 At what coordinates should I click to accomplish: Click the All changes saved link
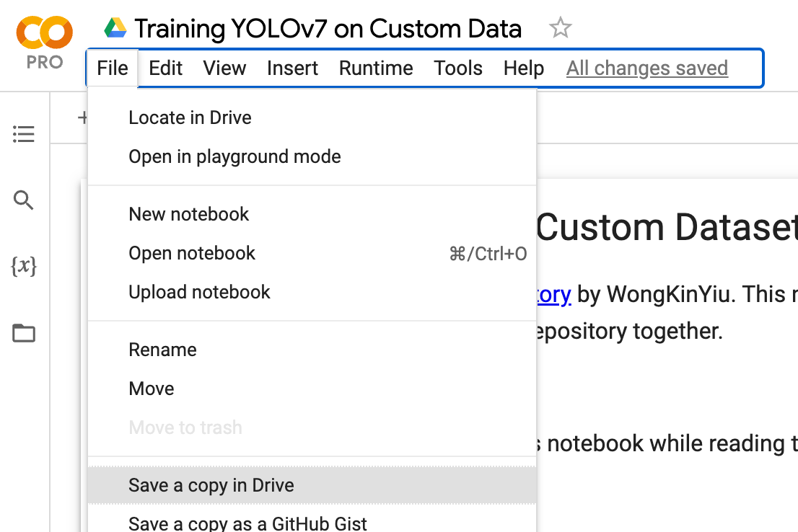646,68
